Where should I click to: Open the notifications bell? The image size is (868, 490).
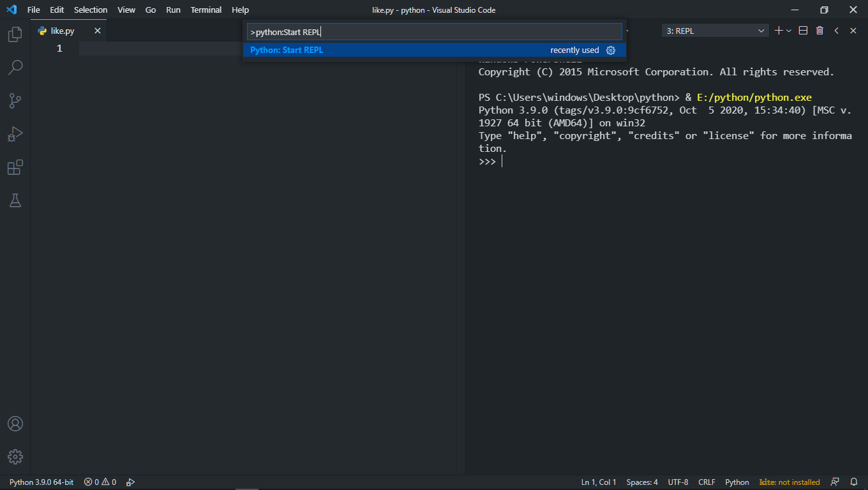(x=854, y=482)
